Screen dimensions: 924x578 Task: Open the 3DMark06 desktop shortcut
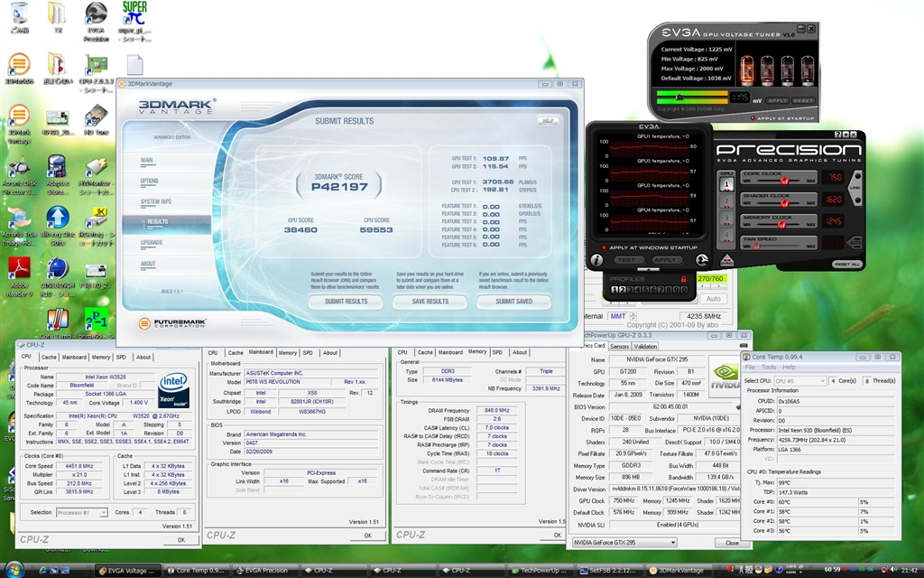pos(19,64)
